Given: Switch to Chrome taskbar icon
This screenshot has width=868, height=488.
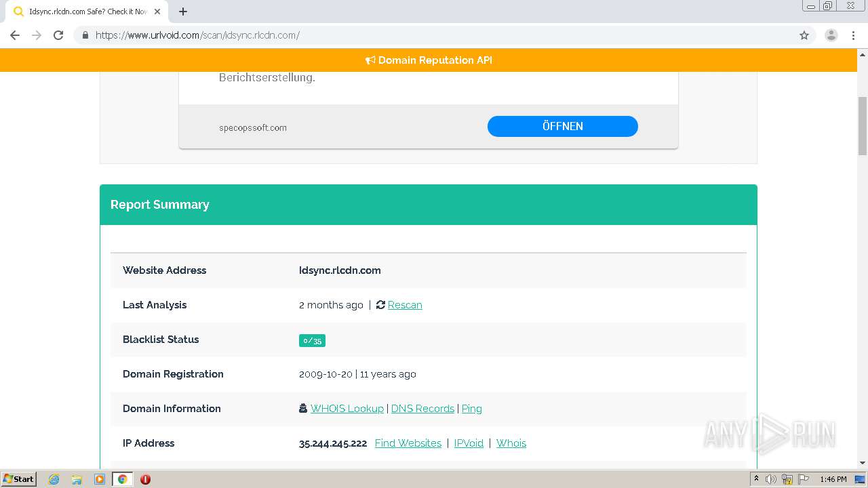Looking at the screenshot, I should (x=123, y=479).
